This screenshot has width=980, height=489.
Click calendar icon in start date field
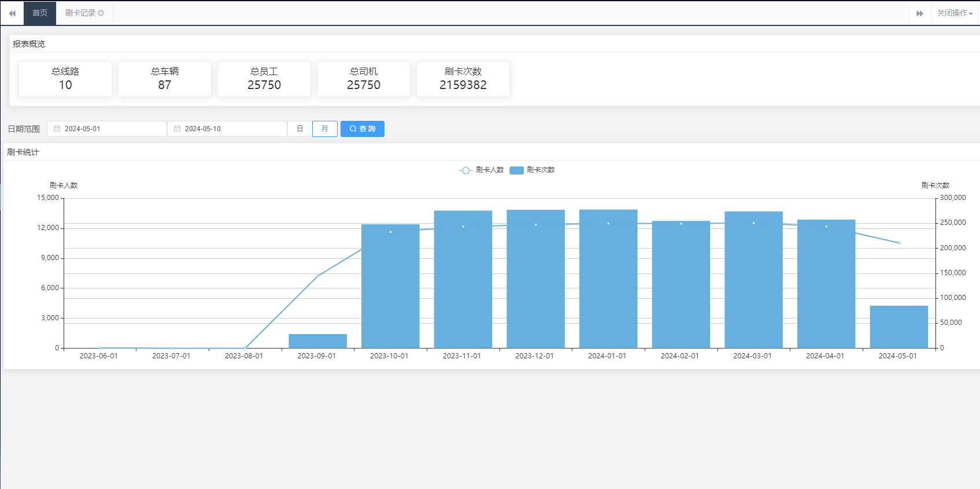coord(57,129)
